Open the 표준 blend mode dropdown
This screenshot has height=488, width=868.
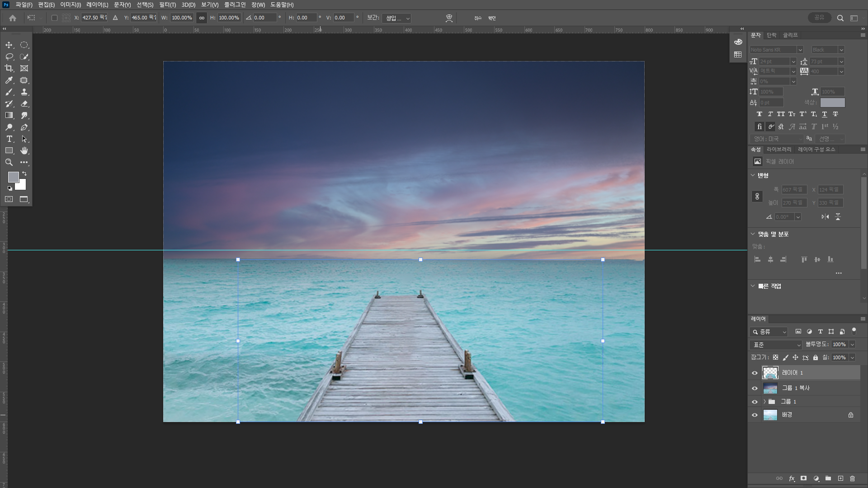tap(775, 345)
